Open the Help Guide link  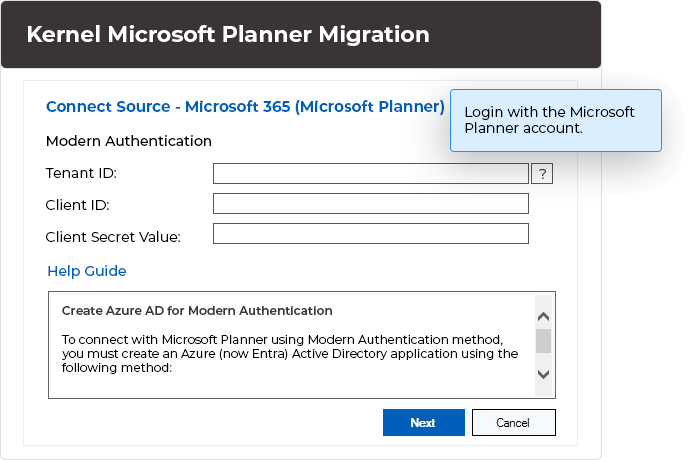point(87,271)
